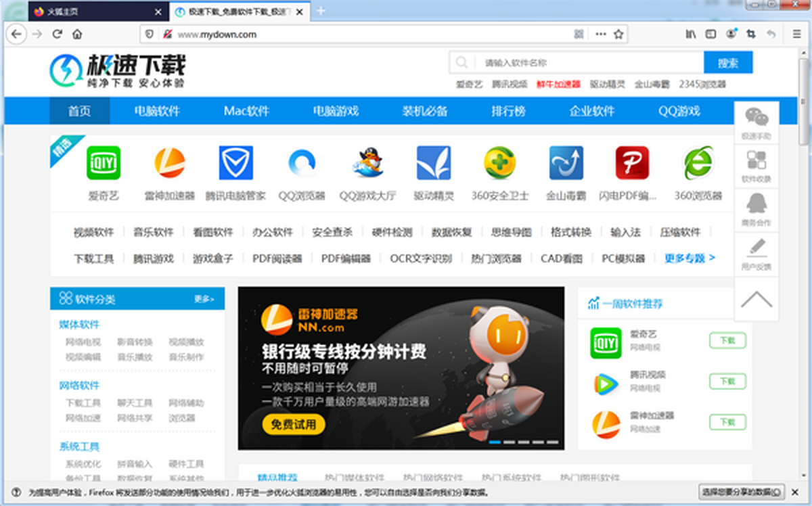The width and height of the screenshot is (812, 506).
Task: Open the 雷神加速器 app icon in featured row
Action: click(170, 162)
